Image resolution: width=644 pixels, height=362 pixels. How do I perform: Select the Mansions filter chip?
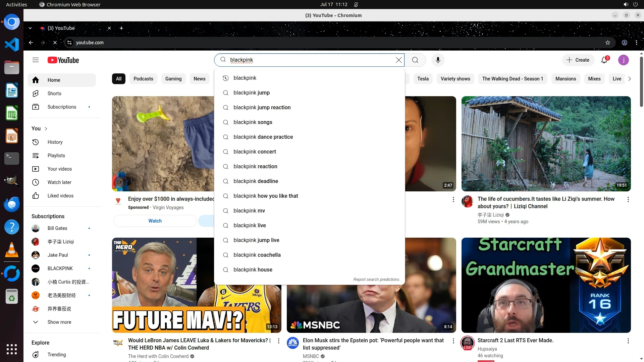[566, 79]
